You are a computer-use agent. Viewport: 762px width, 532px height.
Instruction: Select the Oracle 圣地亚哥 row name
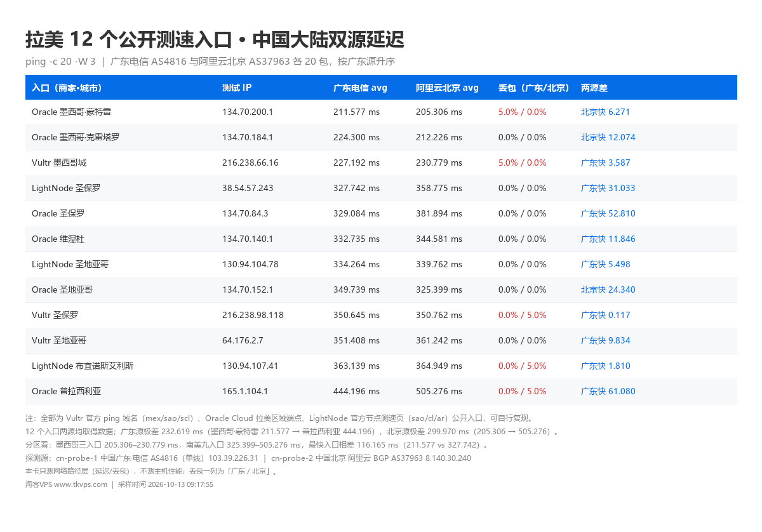click(62, 289)
